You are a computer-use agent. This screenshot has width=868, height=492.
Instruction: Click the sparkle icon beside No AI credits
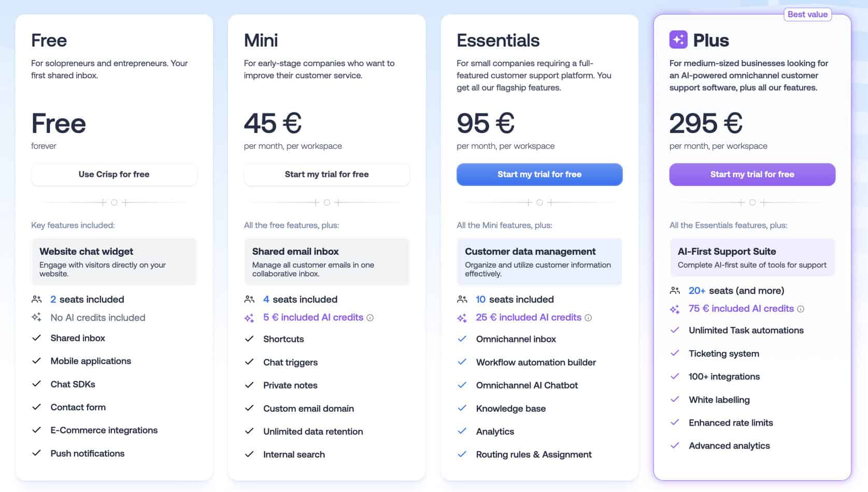(x=36, y=317)
